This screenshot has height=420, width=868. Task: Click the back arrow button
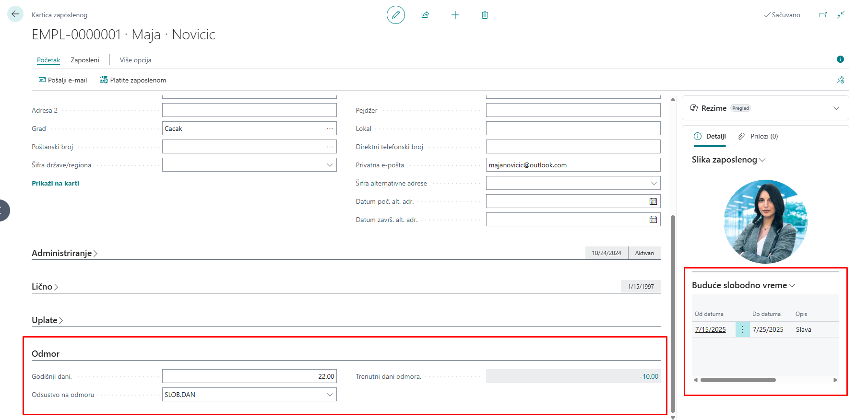point(15,14)
